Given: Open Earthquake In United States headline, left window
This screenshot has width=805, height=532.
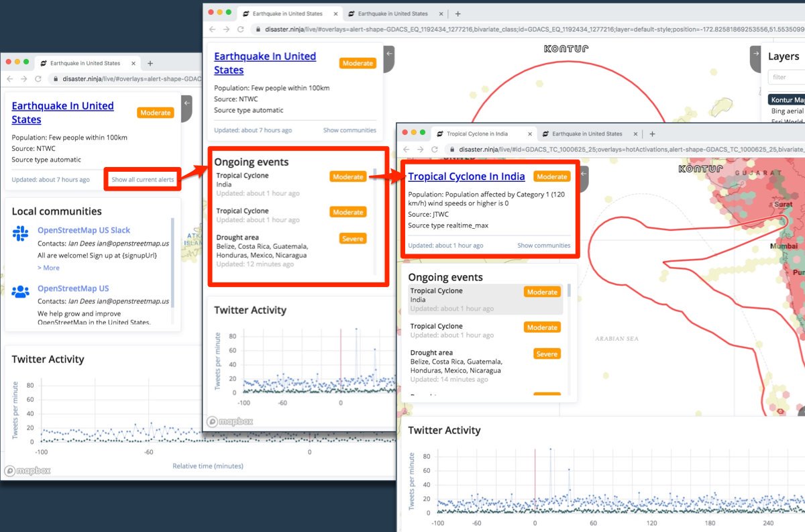Looking at the screenshot, I should (x=62, y=113).
